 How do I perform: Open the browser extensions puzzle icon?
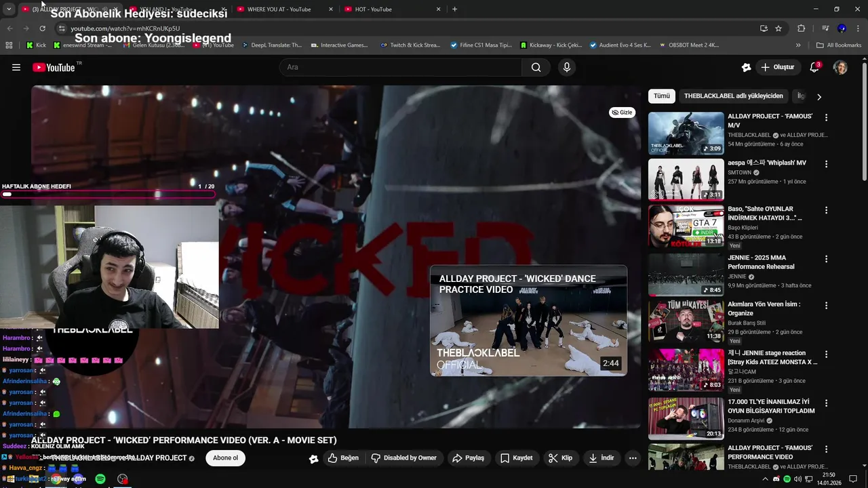point(802,28)
